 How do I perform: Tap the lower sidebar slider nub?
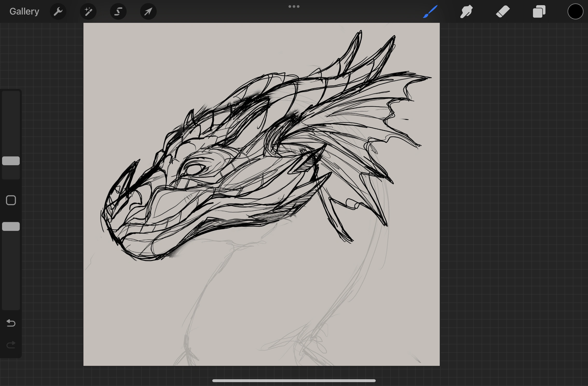coord(11,226)
